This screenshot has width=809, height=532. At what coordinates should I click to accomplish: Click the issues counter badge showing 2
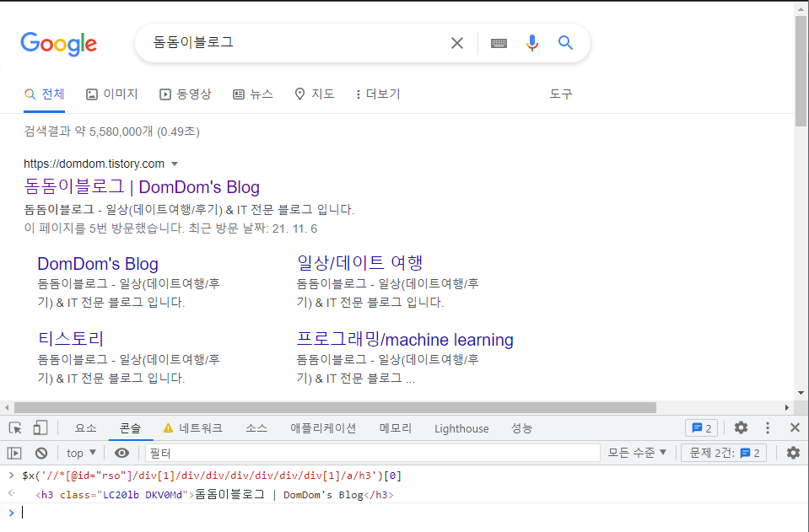point(701,427)
